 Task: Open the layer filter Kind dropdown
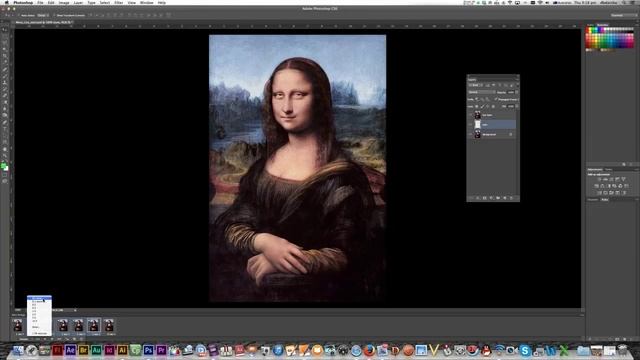click(475, 84)
